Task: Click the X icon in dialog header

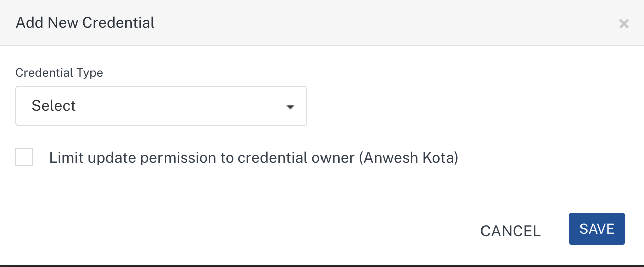Action: (623, 24)
